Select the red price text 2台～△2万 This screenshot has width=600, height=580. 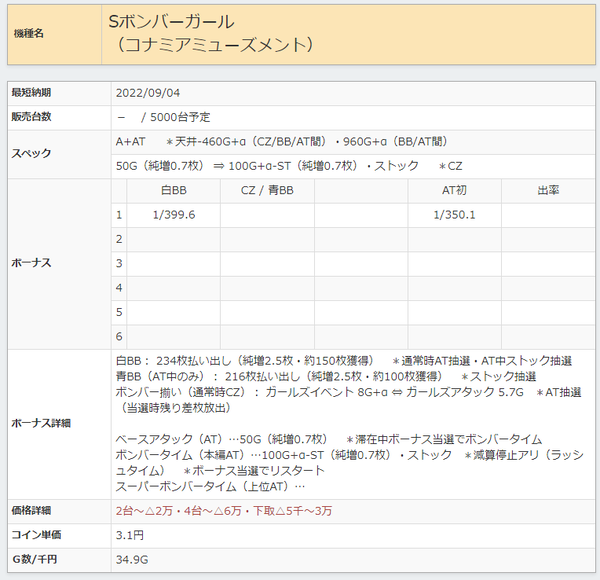coord(224,511)
